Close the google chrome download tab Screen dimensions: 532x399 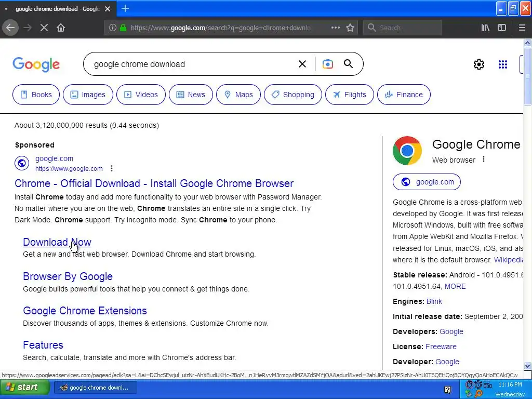[x=108, y=9]
